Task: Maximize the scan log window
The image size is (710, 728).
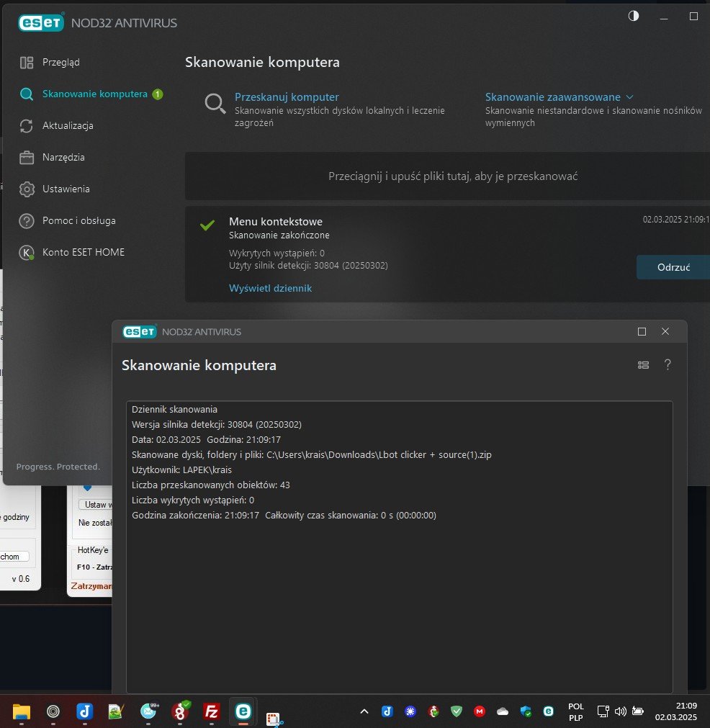Action: (642, 332)
